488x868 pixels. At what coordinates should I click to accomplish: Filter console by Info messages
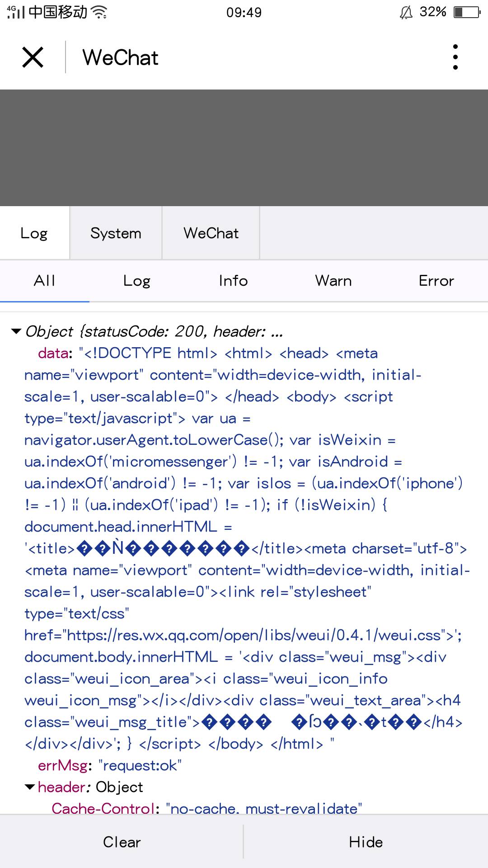click(x=233, y=281)
